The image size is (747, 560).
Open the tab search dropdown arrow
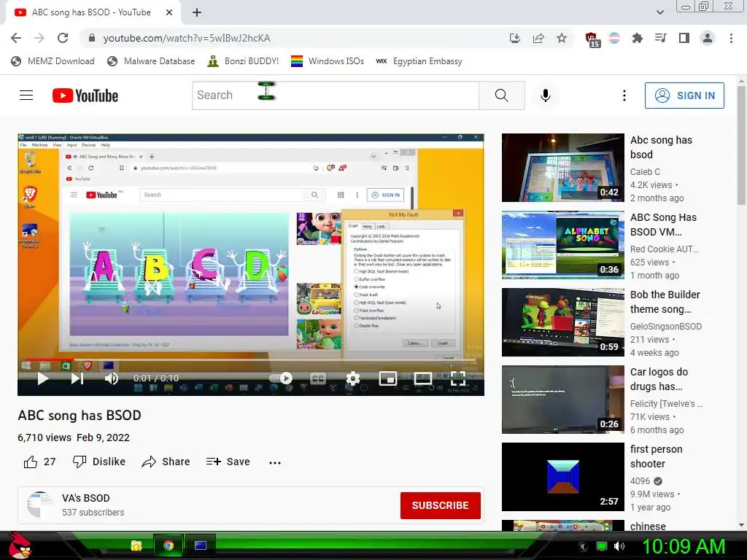(x=659, y=12)
